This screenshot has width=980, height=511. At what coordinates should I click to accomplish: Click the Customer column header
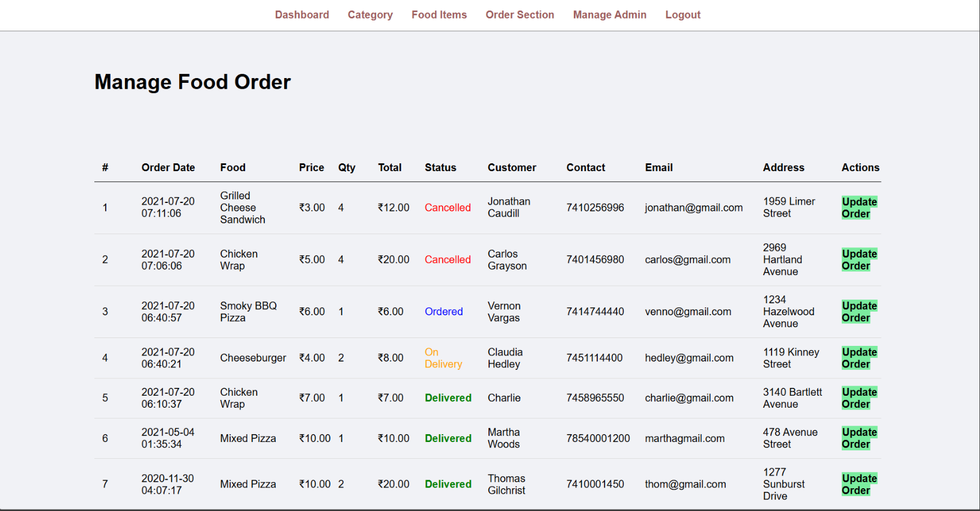[512, 168]
